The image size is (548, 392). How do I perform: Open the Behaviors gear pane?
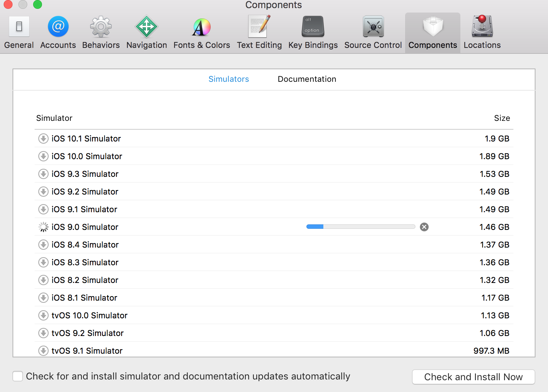(101, 32)
